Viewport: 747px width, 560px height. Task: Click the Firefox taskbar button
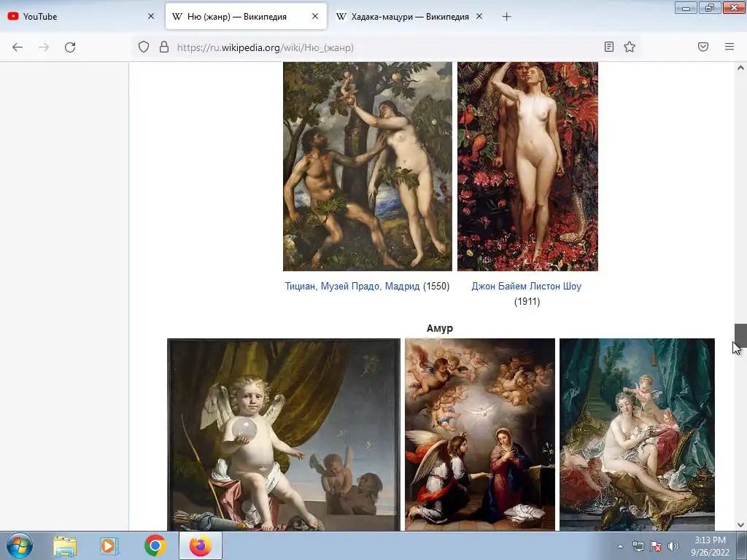[x=201, y=545]
